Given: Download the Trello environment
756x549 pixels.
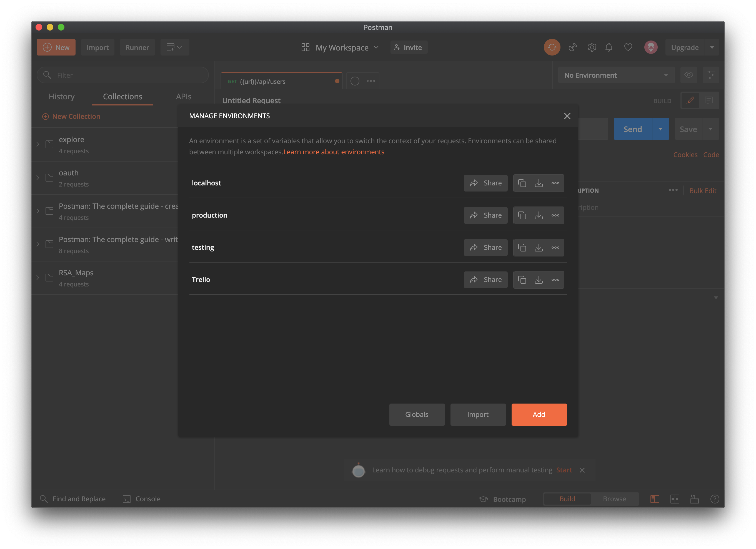Looking at the screenshot, I should coord(539,279).
